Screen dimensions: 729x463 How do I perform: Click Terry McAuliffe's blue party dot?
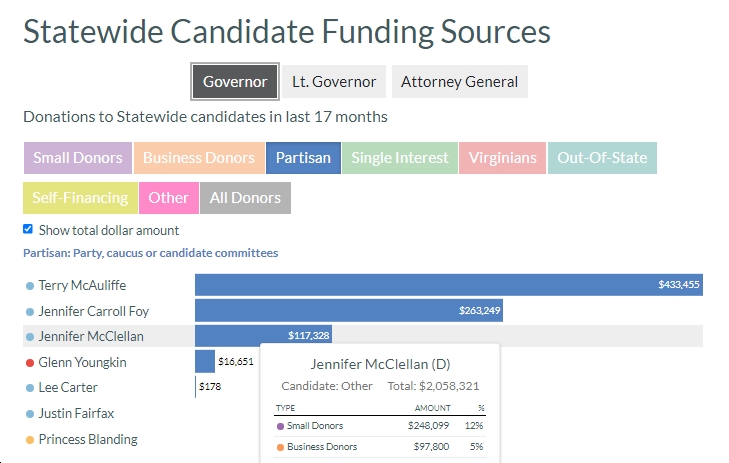(x=30, y=286)
